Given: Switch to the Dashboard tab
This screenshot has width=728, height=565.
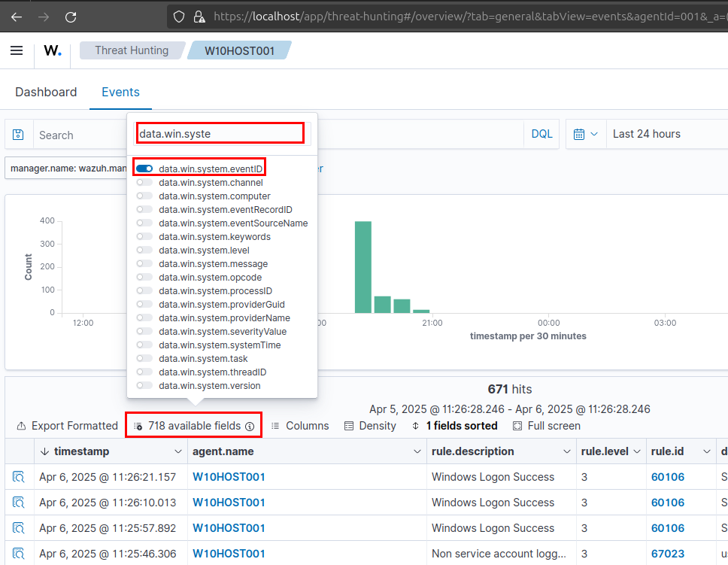Looking at the screenshot, I should (x=46, y=92).
